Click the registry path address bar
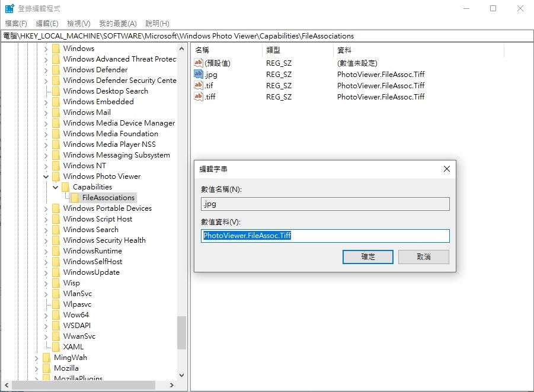534x392 pixels. tap(267, 36)
